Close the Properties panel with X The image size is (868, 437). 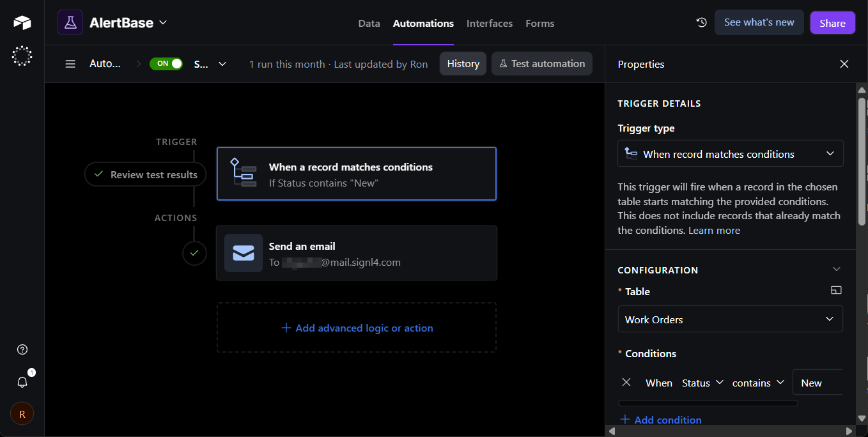(844, 64)
